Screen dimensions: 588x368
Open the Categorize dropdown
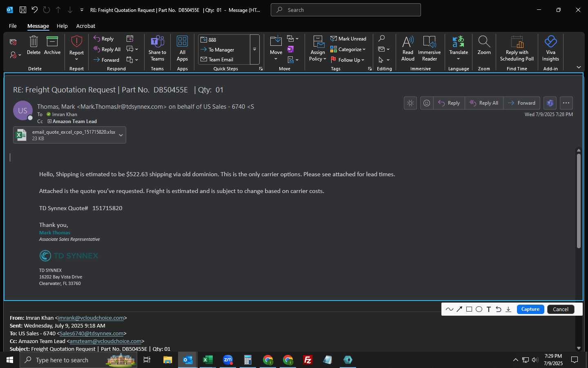(x=348, y=49)
